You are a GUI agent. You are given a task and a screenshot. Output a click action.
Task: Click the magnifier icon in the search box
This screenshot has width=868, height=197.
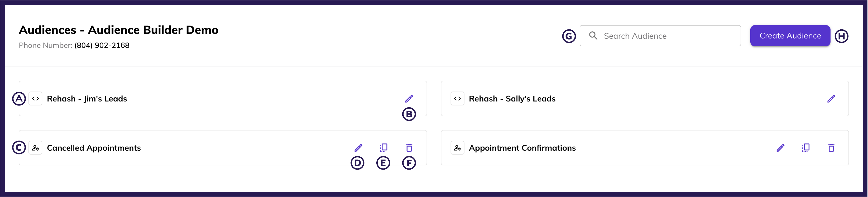click(593, 36)
